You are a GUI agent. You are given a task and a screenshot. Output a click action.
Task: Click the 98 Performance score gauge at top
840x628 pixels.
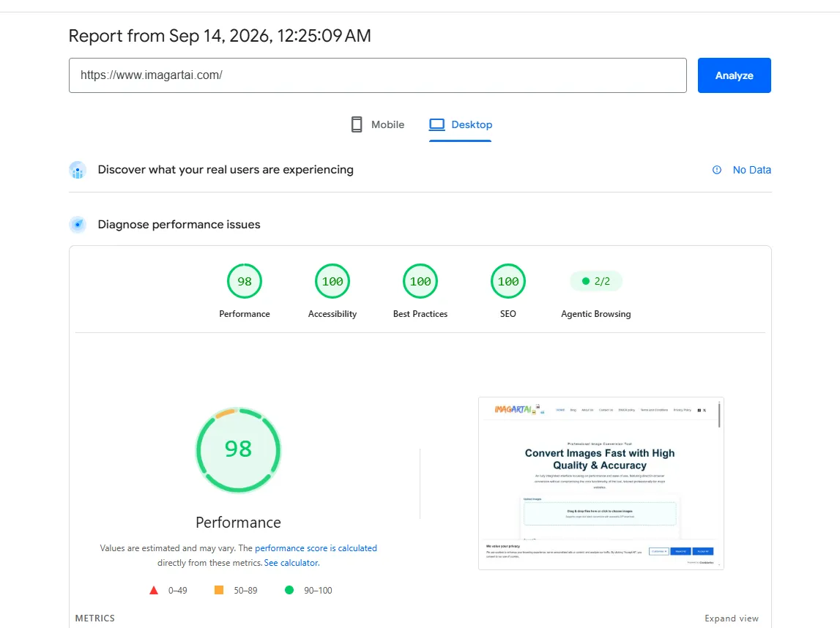click(245, 281)
